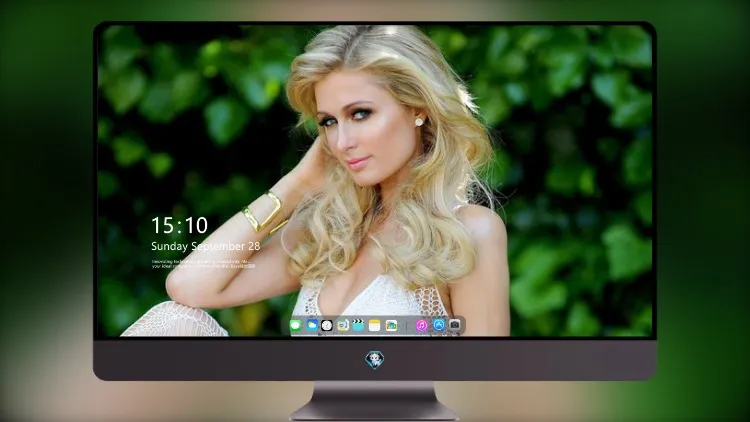Click the dock separator before iTunes
This screenshot has height=422, width=750.
[x=407, y=326]
